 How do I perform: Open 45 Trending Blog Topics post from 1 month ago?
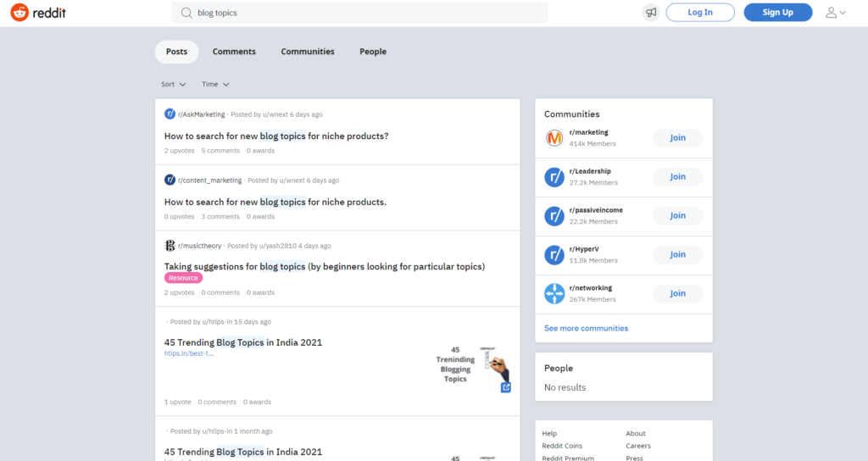tap(243, 452)
